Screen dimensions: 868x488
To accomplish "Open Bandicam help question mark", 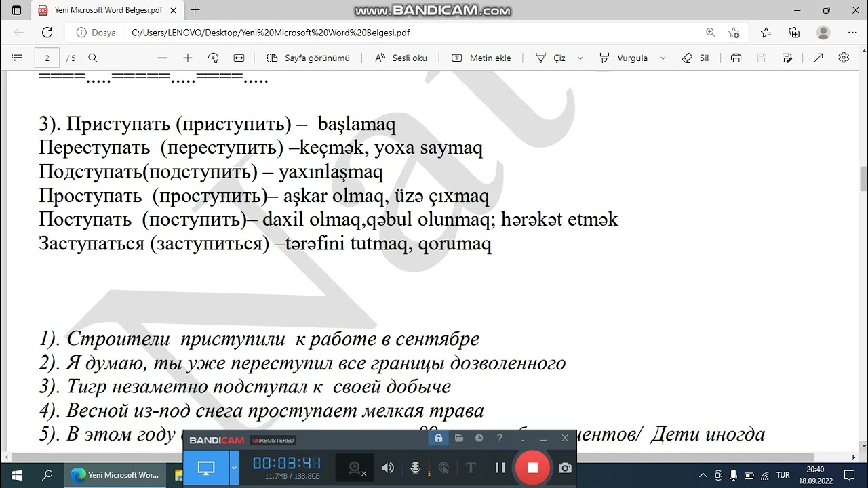I will click(500, 439).
